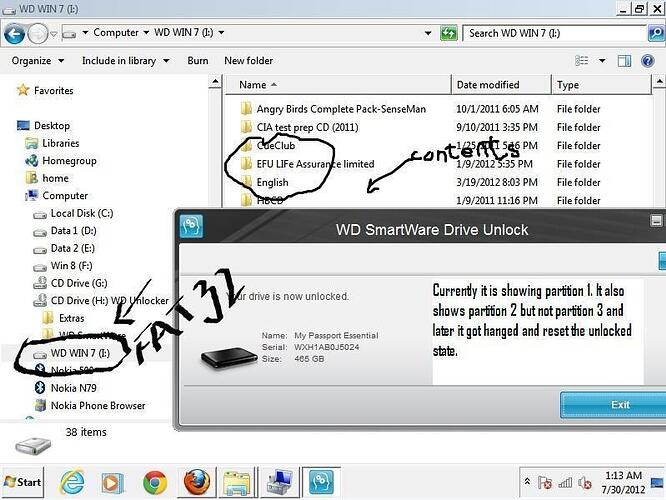This screenshot has height=500, width=666.
Task: Open Google Chrome from the taskbar
Action: tap(155, 483)
